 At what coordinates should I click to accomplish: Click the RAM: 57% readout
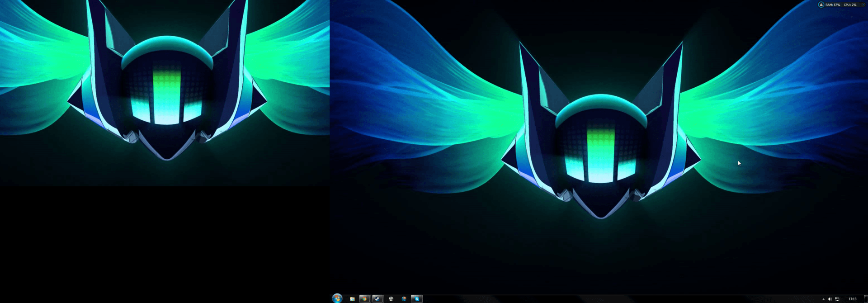(x=833, y=5)
